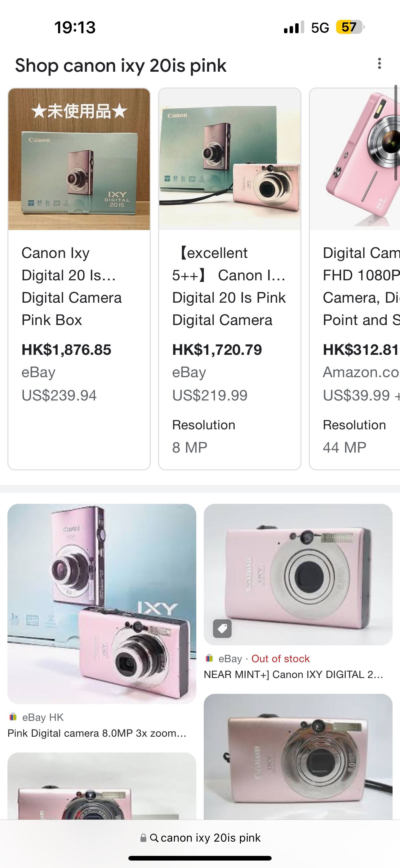Open the pink camera box thumbnail marked with stars
The image size is (400, 868).
pyautogui.click(x=79, y=159)
